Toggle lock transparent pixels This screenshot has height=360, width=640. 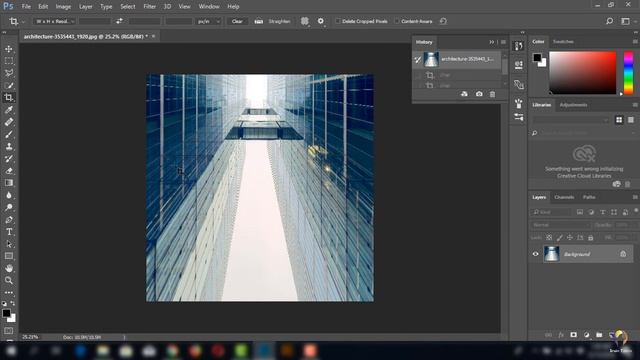click(x=549, y=238)
